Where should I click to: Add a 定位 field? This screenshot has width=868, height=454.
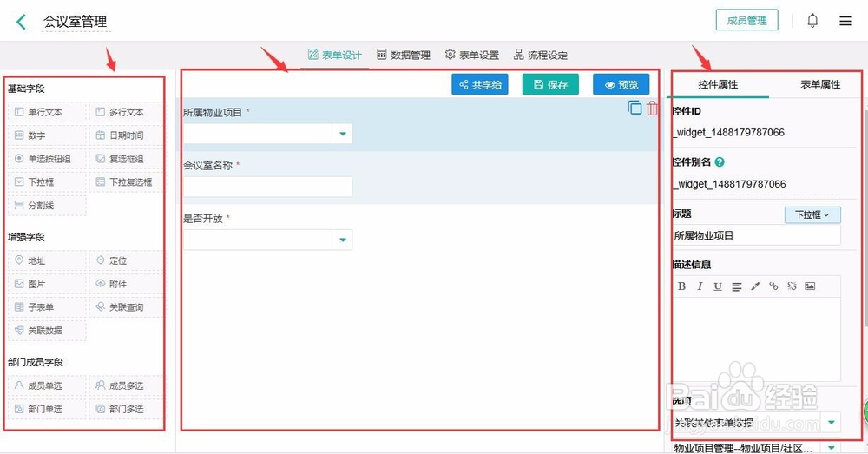[126, 260]
